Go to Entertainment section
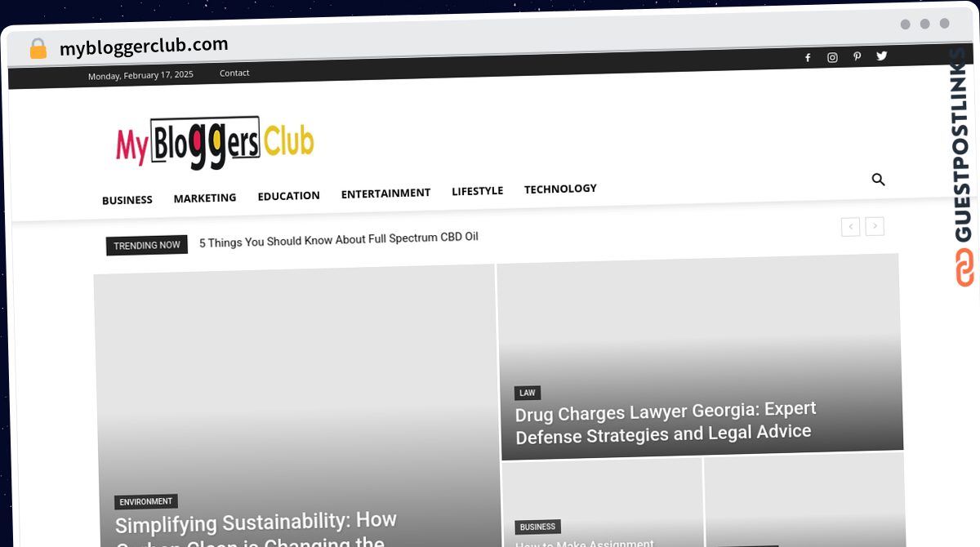 [385, 193]
